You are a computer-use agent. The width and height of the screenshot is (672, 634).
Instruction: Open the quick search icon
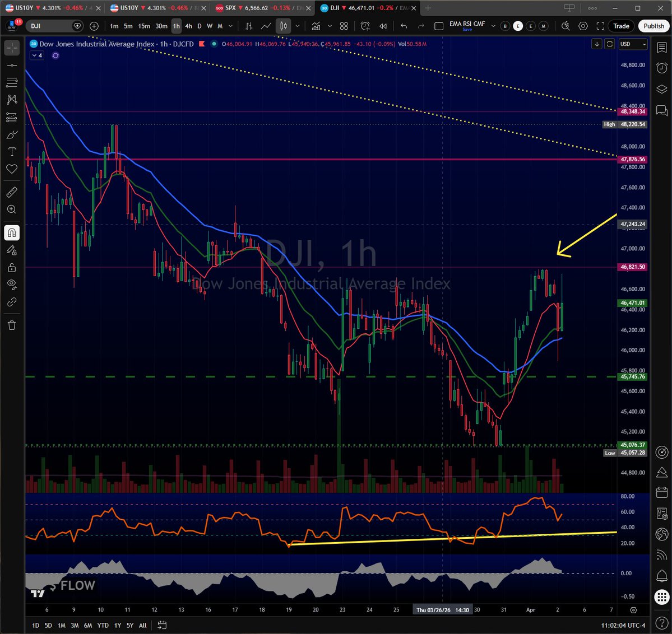point(566,26)
